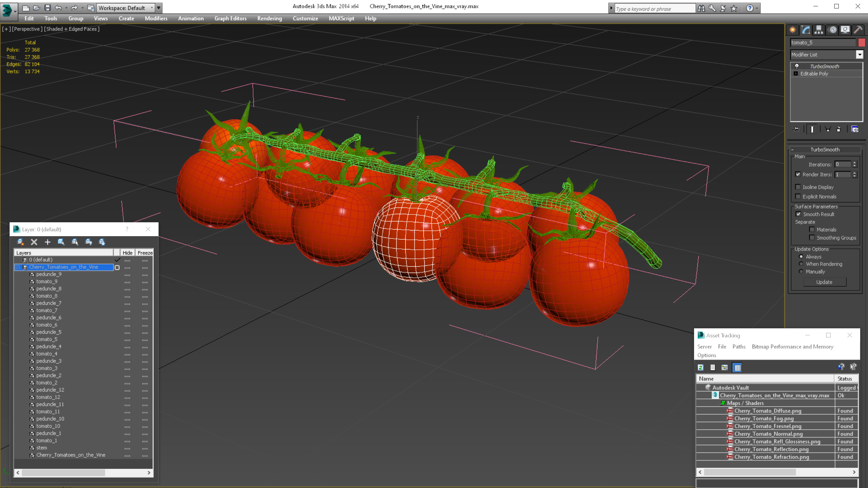Viewport: 868px width, 488px height.
Task: Open the MAXScript menu
Action: click(x=341, y=18)
